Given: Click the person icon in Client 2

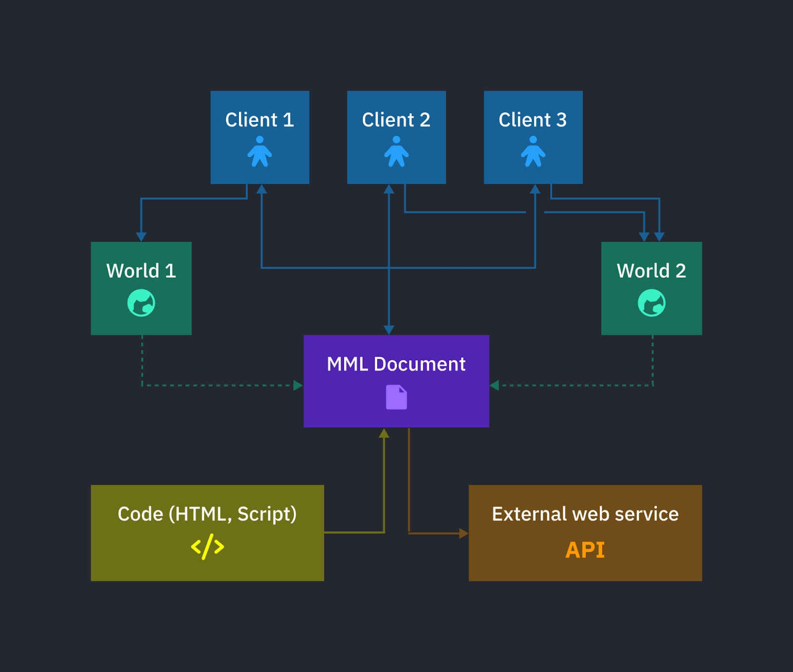Looking at the screenshot, I should (x=396, y=152).
